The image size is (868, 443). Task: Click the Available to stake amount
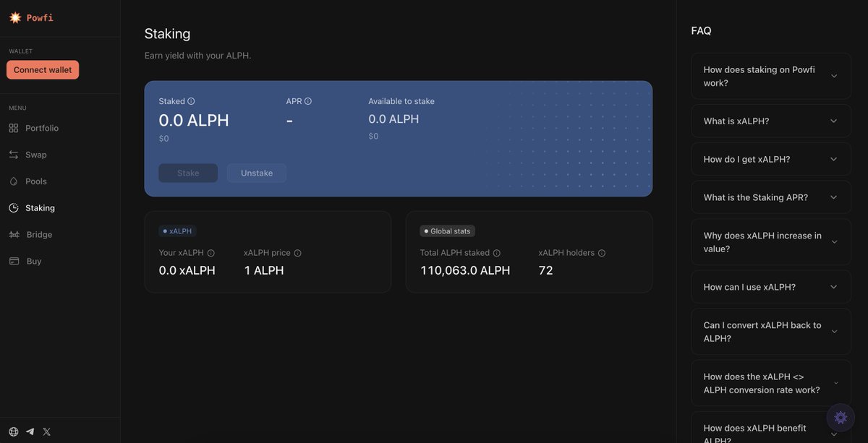click(393, 119)
